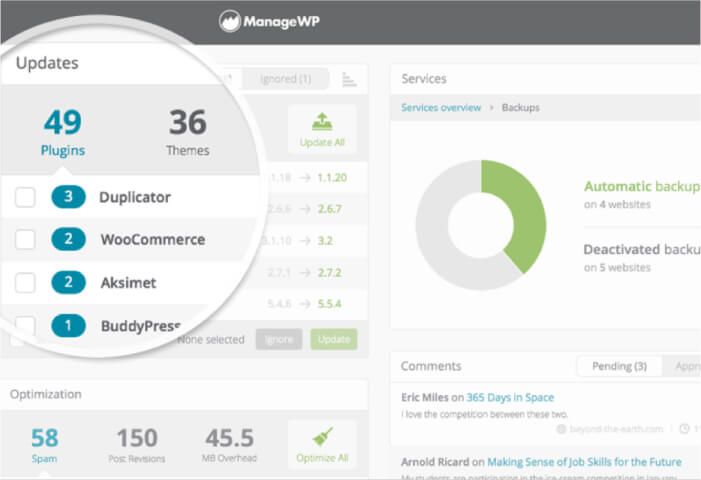Check the Aksimet checkbox
This screenshot has width=701, height=480.
click(x=25, y=282)
